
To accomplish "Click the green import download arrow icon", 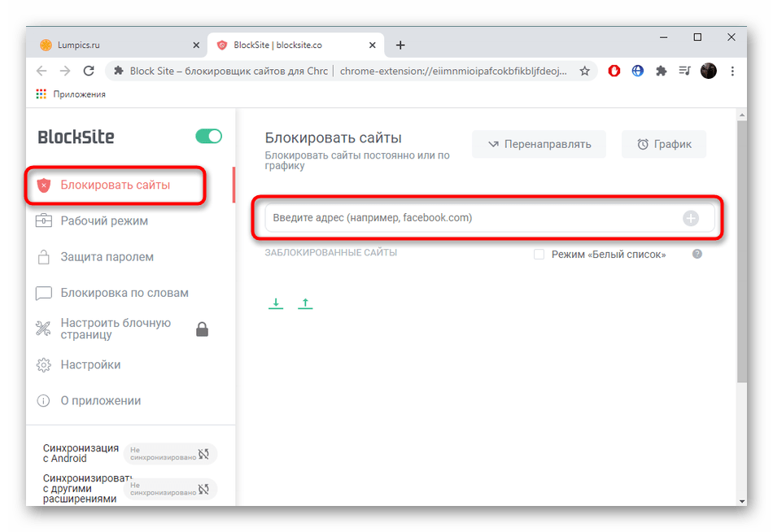I will (276, 303).
